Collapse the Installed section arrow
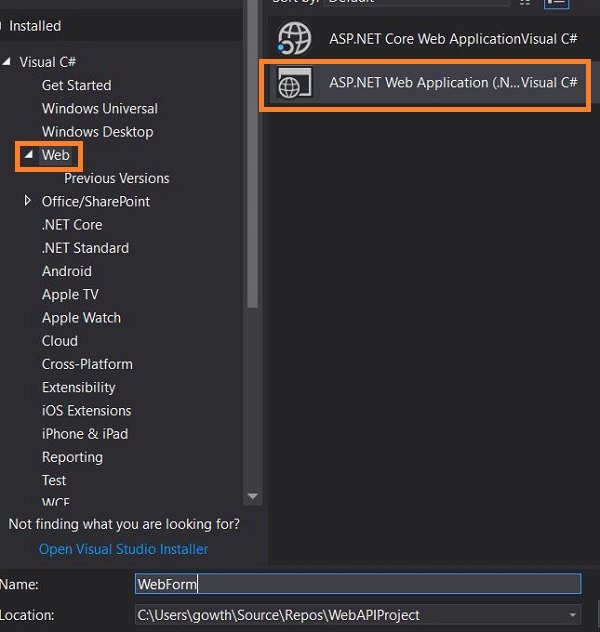 (x=3, y=25)
